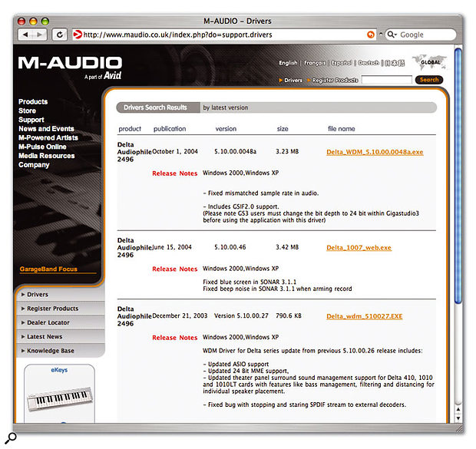Click Release Notes for the October 1, 2004 driver
The image size is (476, 449).
[174, 173]
